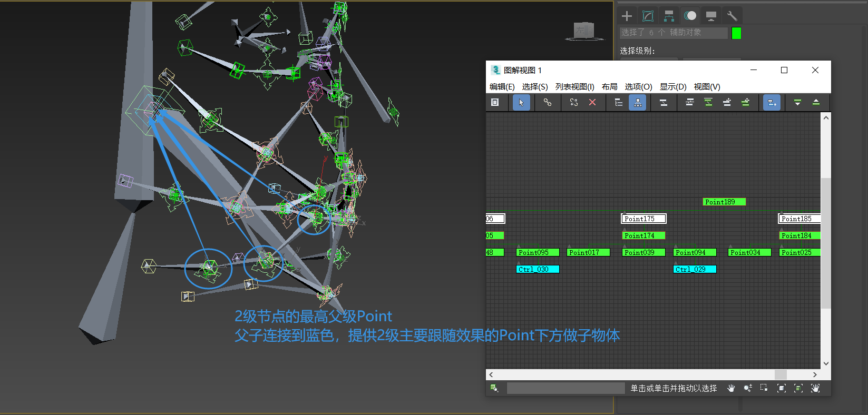
Task: Click the Zoom Extents icon
Action: click(x=782, y=388)
